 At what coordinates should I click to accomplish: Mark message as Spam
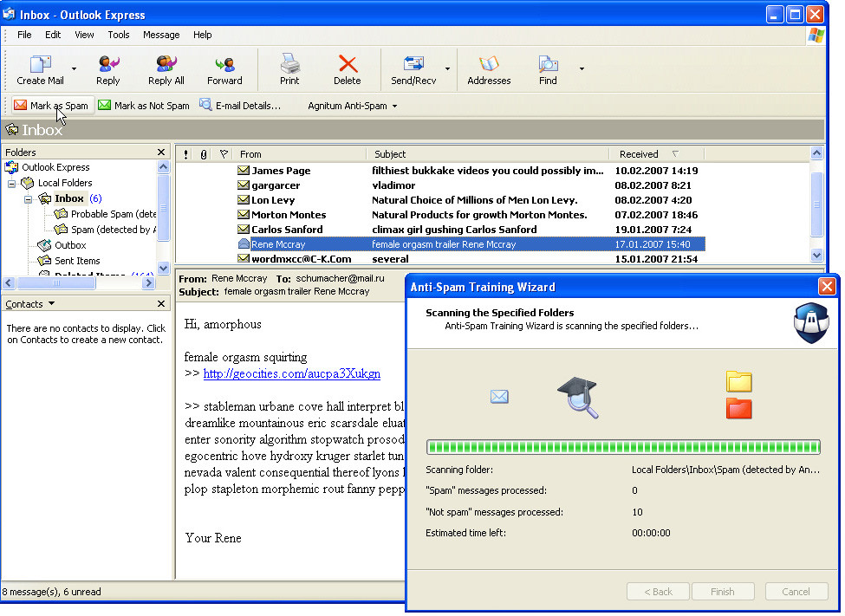pyautogui.click(x=52, y=106)
